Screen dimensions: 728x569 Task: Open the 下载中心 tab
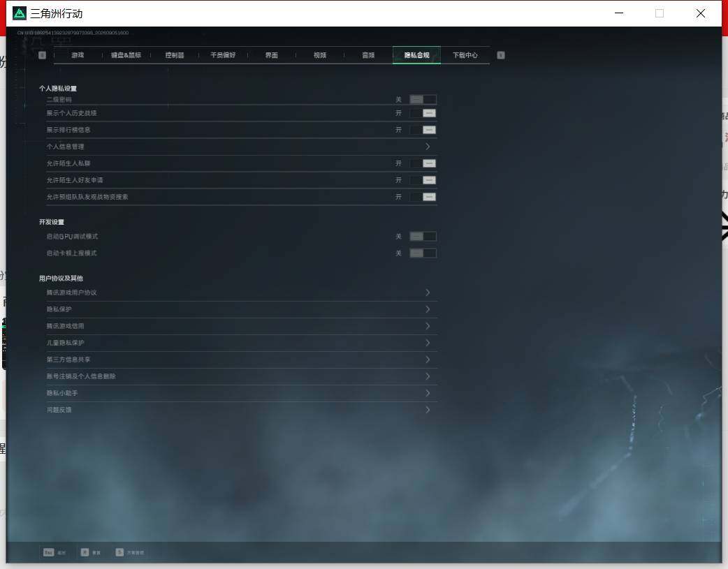[465, 55]
